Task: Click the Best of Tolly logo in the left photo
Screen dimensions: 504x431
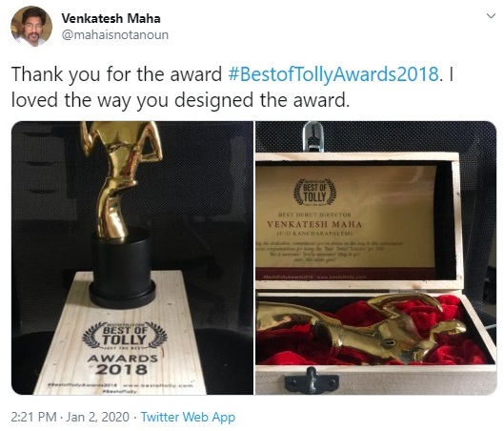Action: [125, 336]
